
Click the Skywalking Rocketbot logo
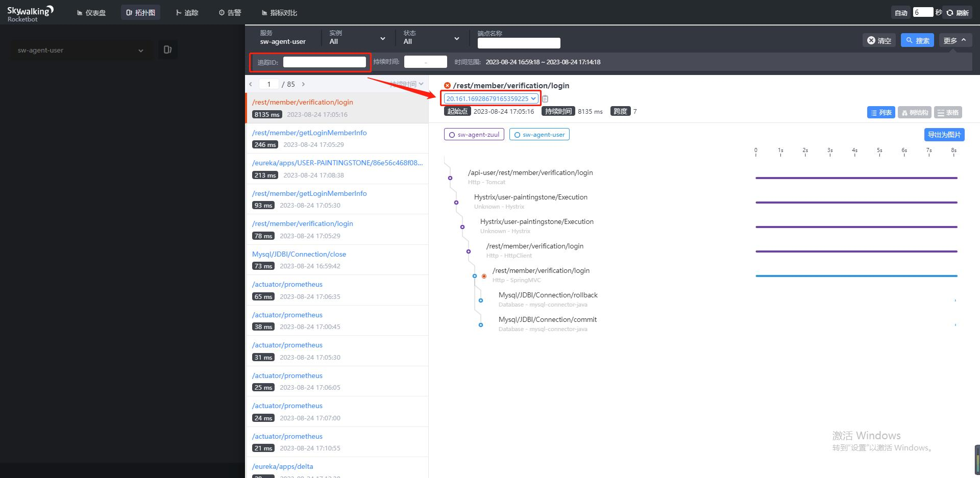[30, 13]
